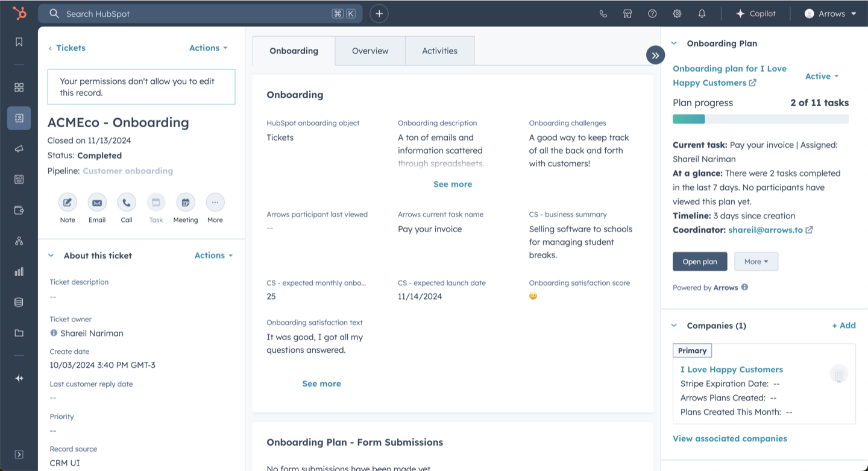Open the shareil@arrows.to coordinator link
This screenshot has width=868, height=471.
point(770,230)
